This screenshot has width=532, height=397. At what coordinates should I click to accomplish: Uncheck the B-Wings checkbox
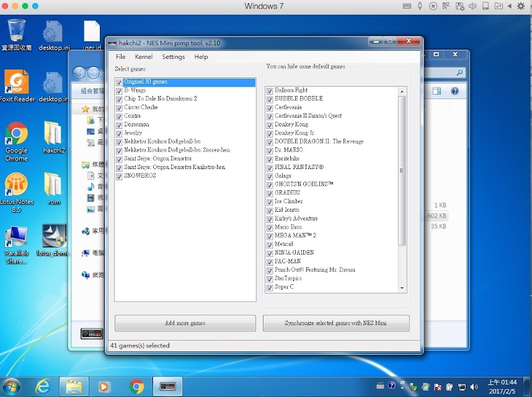[x=119, y=91]
